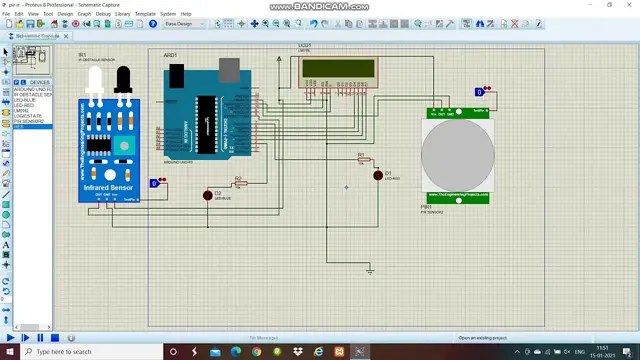Select LOGICSTATE in the devices list
Image resolution: width=640 pixels, height=360 pixels.
pyautogui.click(x=32, y=116)
